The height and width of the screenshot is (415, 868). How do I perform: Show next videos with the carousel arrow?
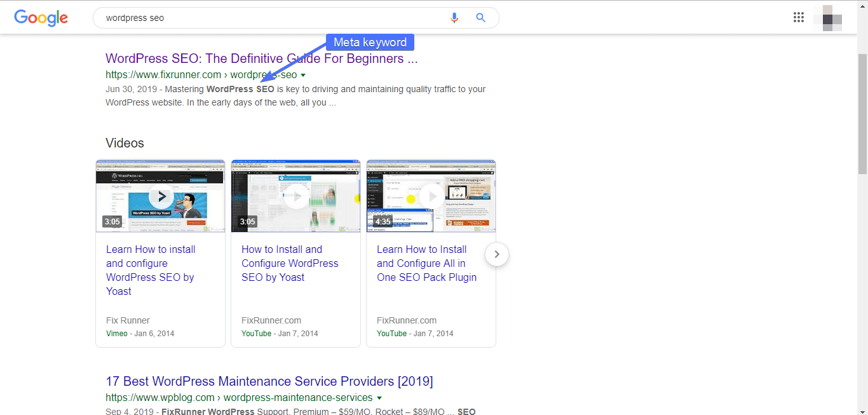[x=497, y=254]
